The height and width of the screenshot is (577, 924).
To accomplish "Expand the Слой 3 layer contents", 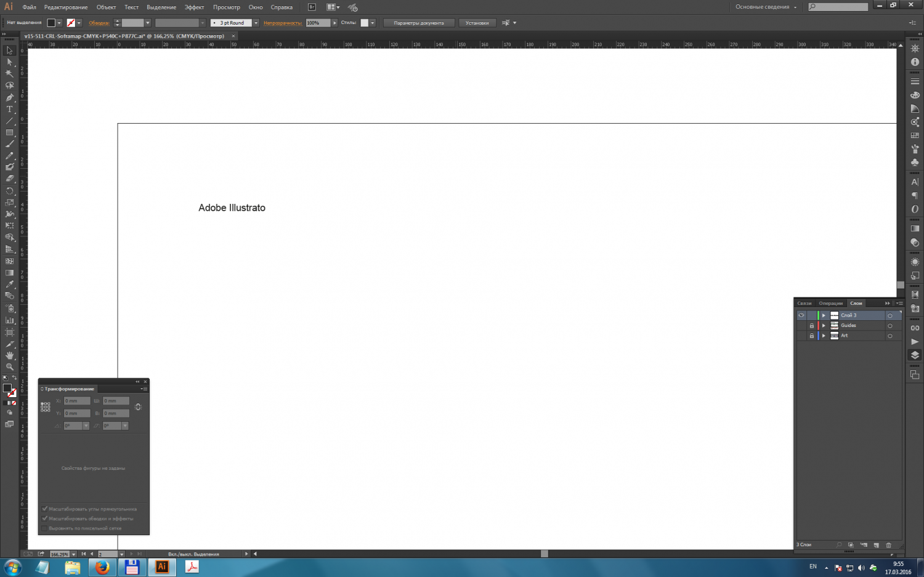I will click(824, 315).
